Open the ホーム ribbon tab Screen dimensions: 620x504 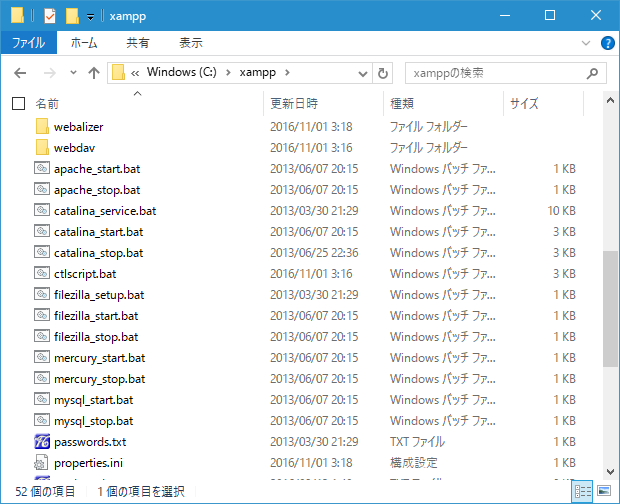pos(84,43)
